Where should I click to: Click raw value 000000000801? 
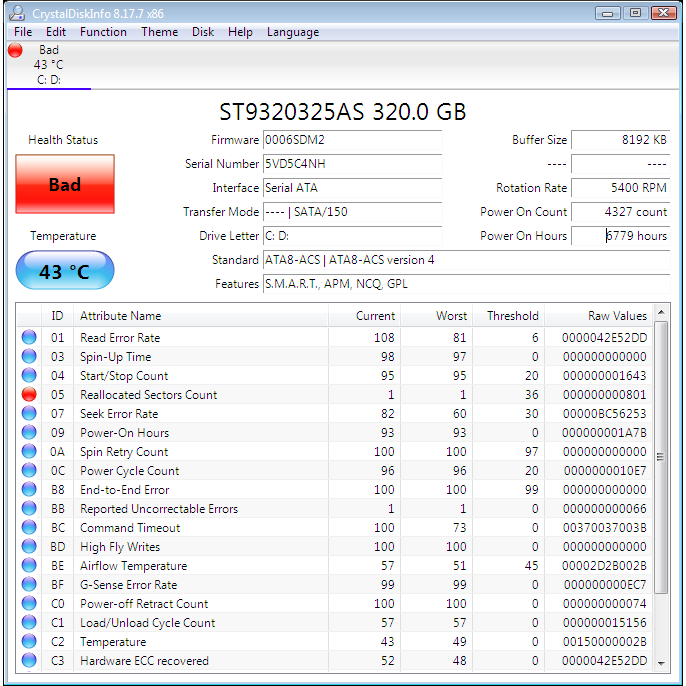(604, 395)
